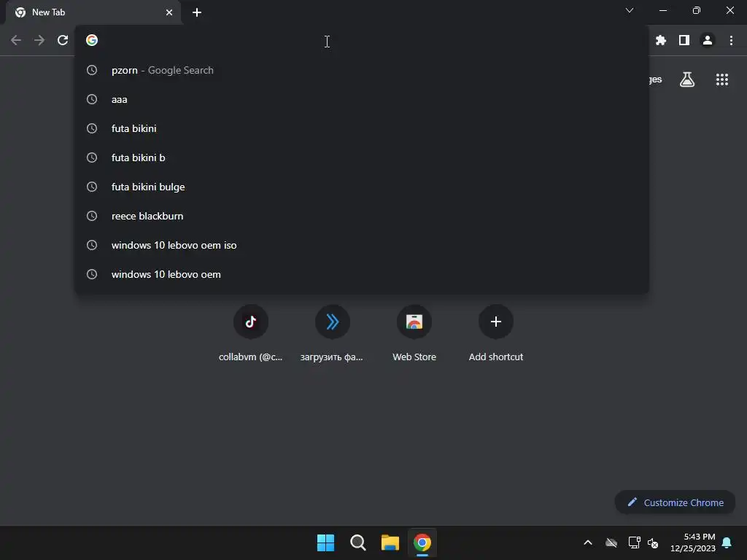Toggle the Chrome side panel icon
The width and height of the screenshot is (747, 560).
click(x=684, y=41)
